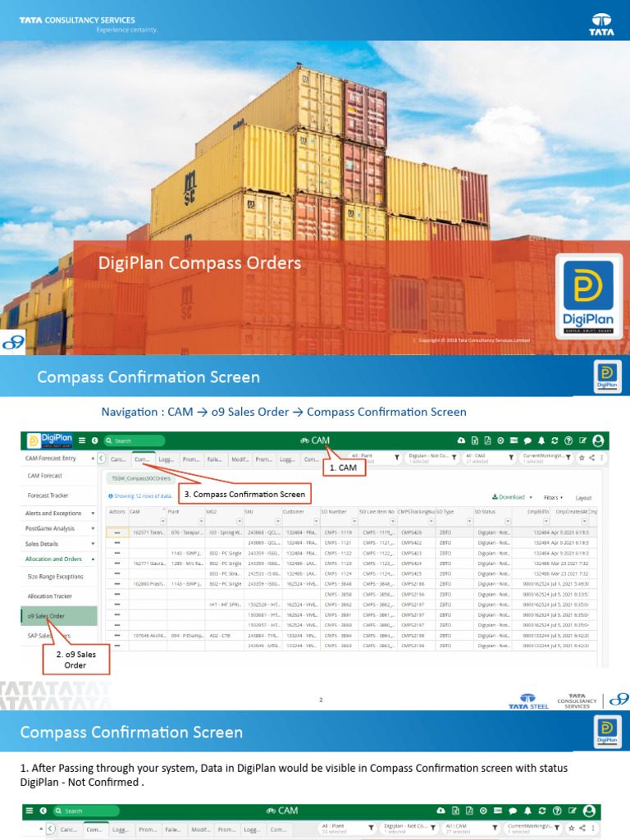Switch to the Canc... tab in bottom screenshot
Screen dimensions: 630x840
(x=69, y=829)
